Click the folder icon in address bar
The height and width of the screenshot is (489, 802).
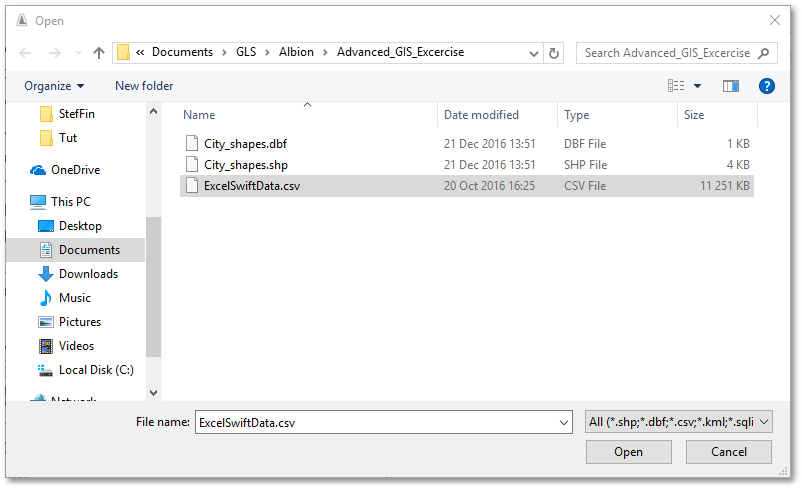click(123, 53)
